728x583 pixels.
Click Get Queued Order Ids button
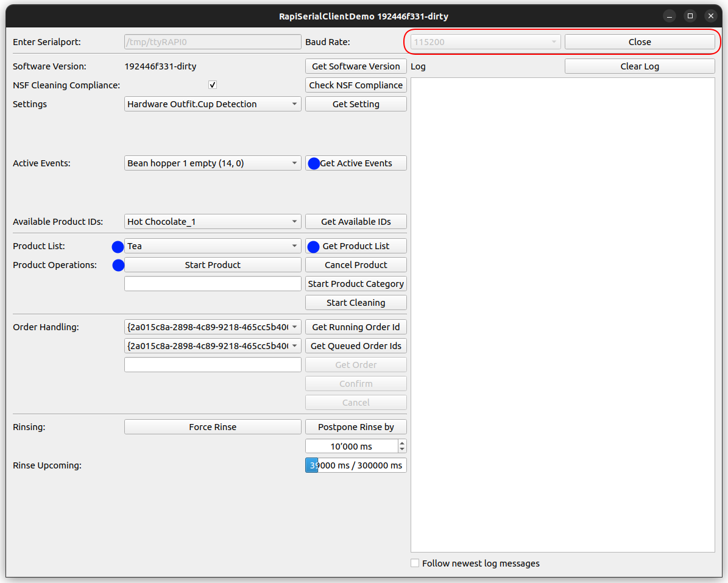click(x=356, y=346)
